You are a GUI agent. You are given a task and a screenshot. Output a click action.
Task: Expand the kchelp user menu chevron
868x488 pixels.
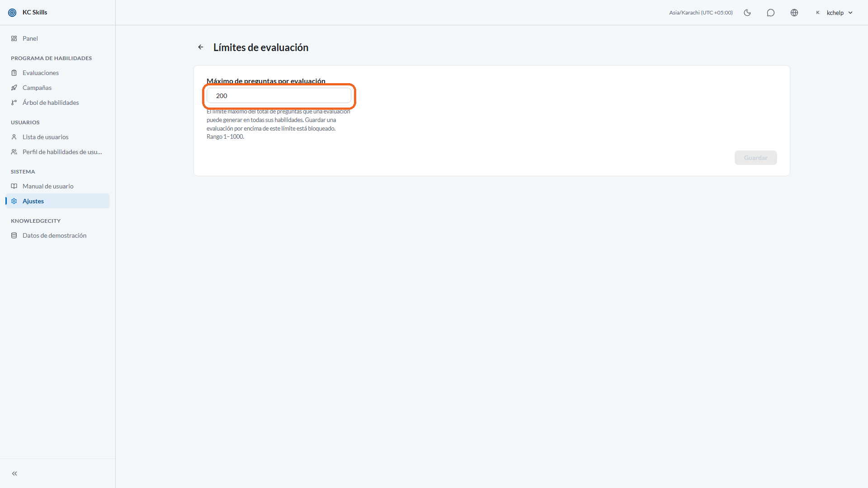[x=850, y=13]
